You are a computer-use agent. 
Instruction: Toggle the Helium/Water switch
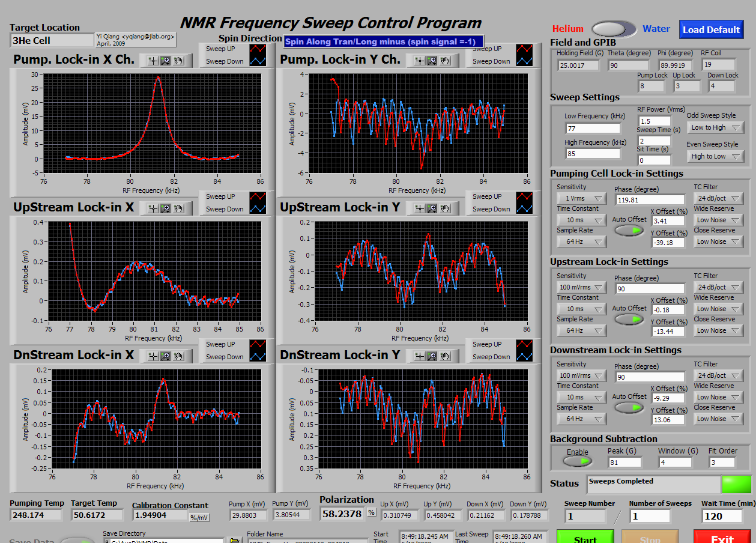[613, 29]
